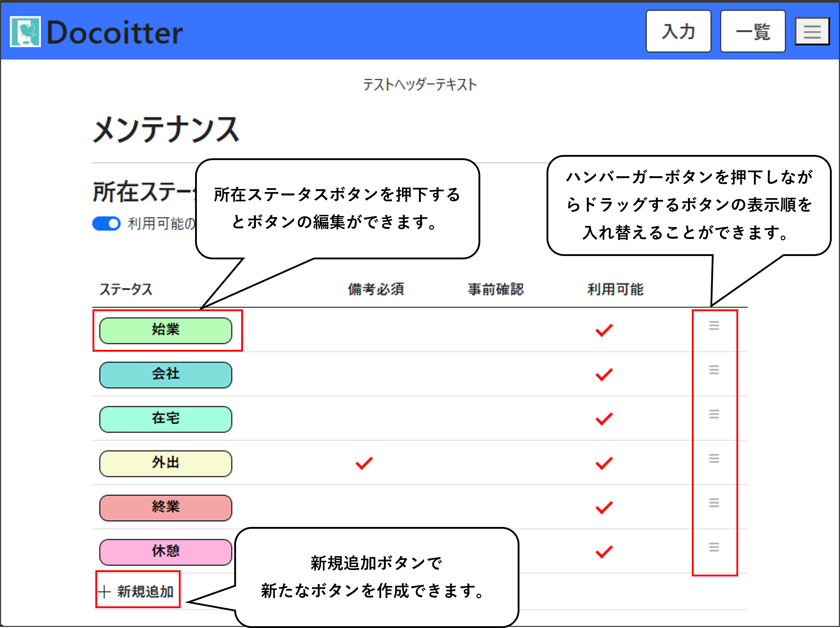Edit the teal 会社 status button

click(166, 375)
